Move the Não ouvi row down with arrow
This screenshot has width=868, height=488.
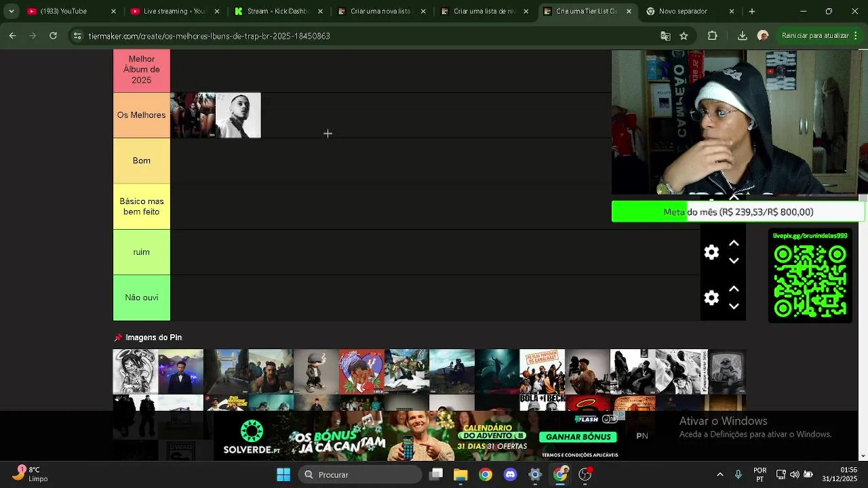(734, 306)
